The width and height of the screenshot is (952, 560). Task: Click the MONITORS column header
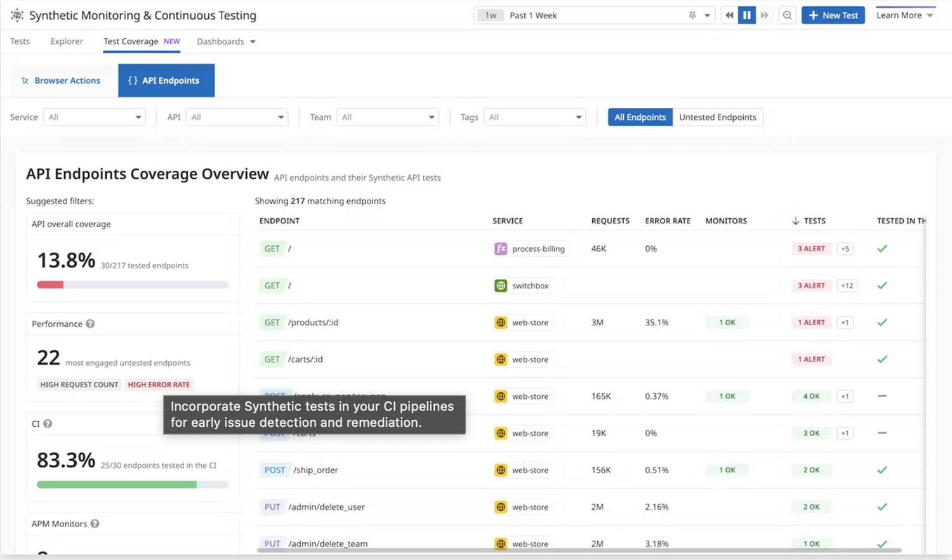coord(726,221)
